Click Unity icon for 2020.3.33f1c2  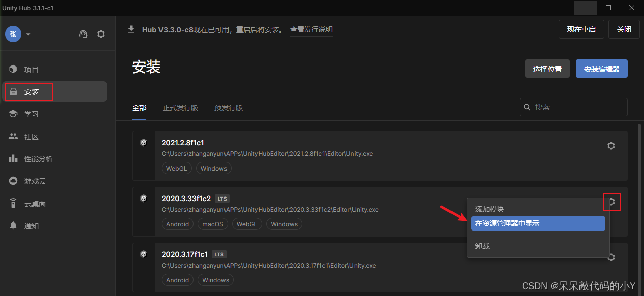pyautogui.click(x=144, y=199)
